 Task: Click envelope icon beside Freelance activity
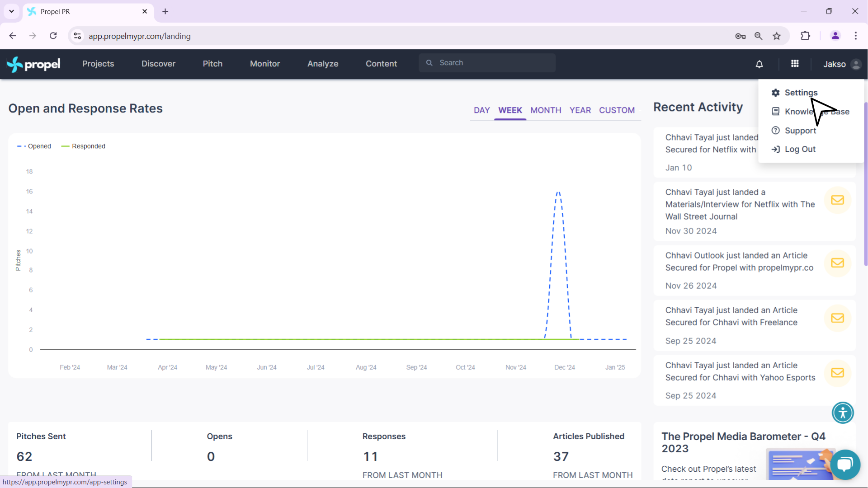(838, 318)
